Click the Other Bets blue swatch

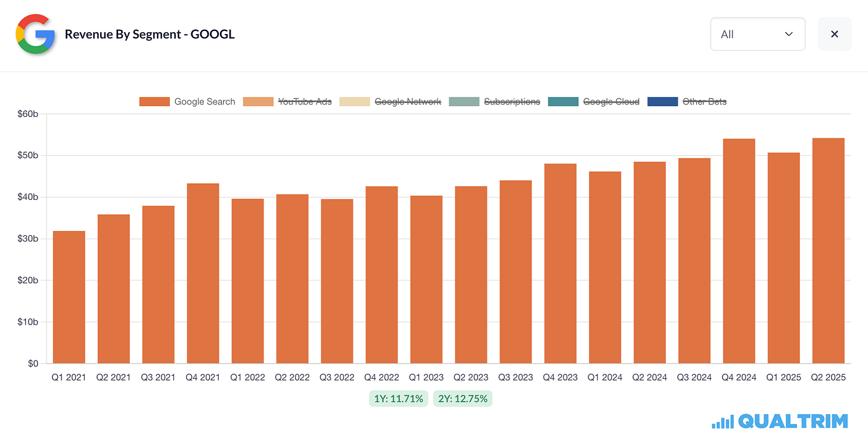[x=662, y=102]
